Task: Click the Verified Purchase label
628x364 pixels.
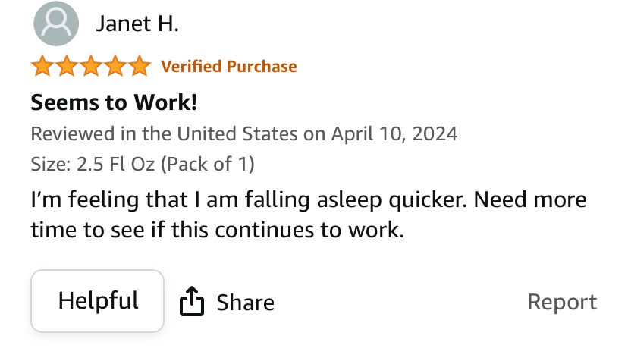Action: pyautogui.click(x=229, y=67)
